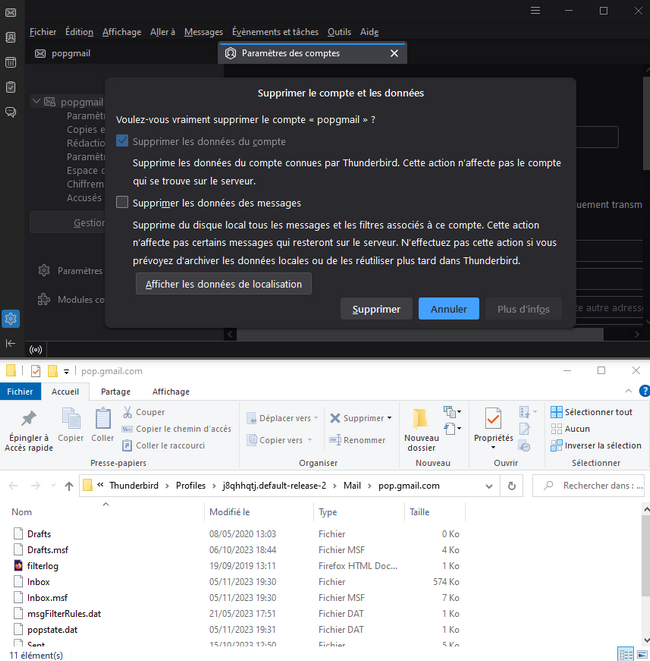
Task: Click Copier le chemin d'accès
Action: [x=176, y=429]
